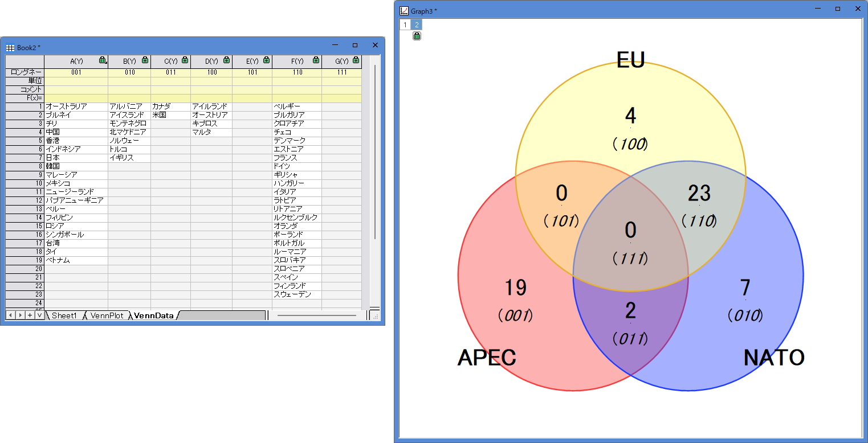
Task: Click cell containing スウェーデン
Action: coord(297,294)
